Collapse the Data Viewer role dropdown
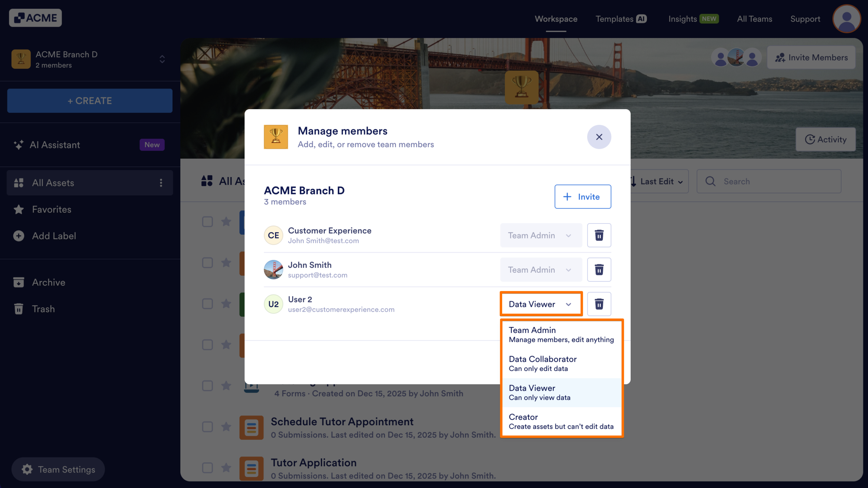Viewport: 868px width, 488px height. pyautogui.click(x=541, y=304)
